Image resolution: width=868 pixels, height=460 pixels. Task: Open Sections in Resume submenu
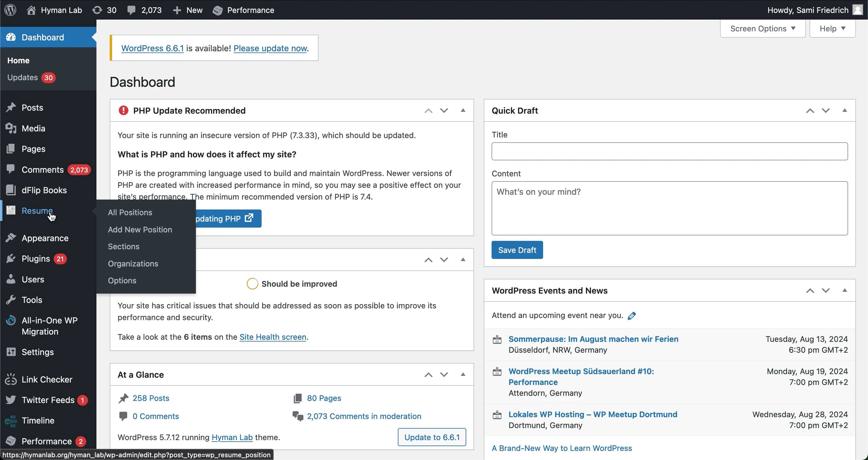pos(124,246)
